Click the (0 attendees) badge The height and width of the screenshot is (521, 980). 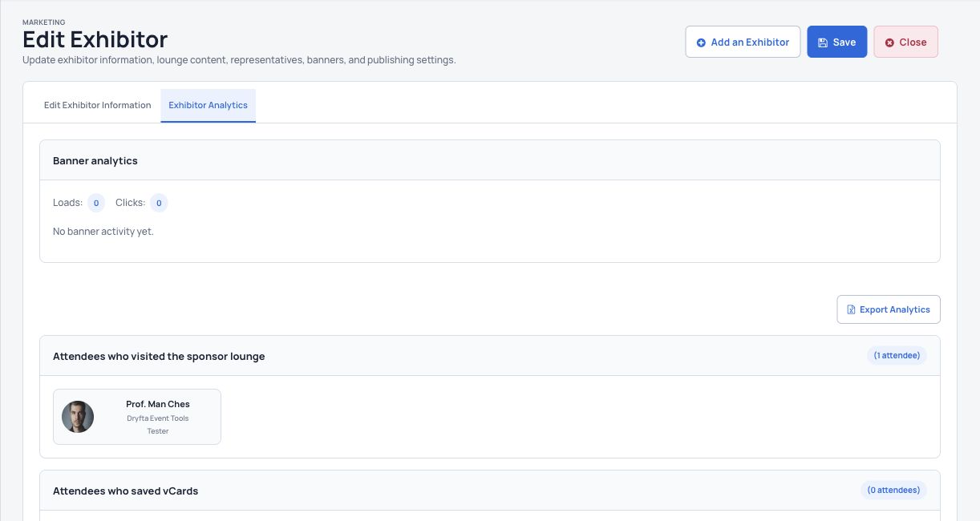click(893, 490)
